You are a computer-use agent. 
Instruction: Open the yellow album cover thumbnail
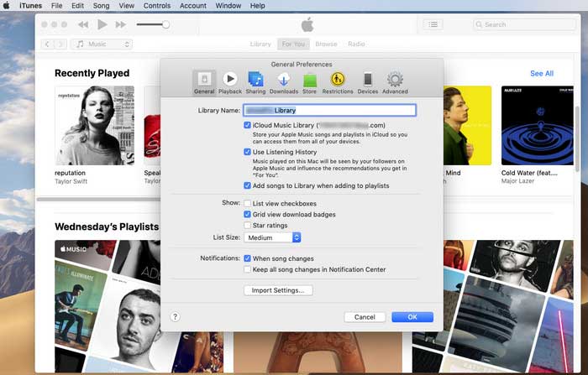click(467, 126)
